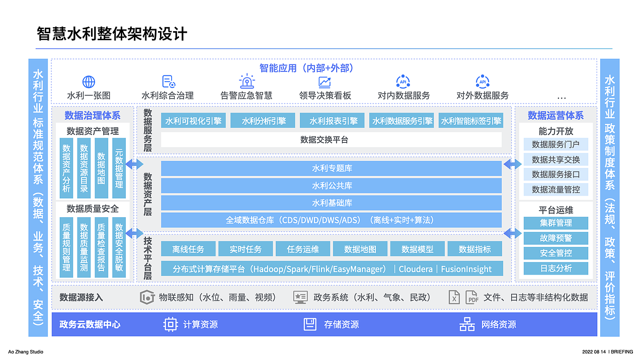Select the 离线任务 box
This screenshot has height=362, width=644.
coord(188,249)
